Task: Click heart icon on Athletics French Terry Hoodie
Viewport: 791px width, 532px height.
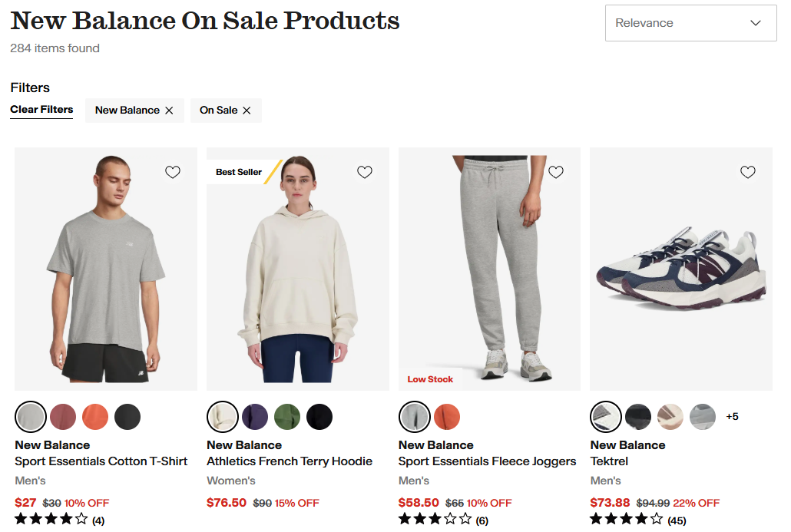Action: tap(365, 172)
